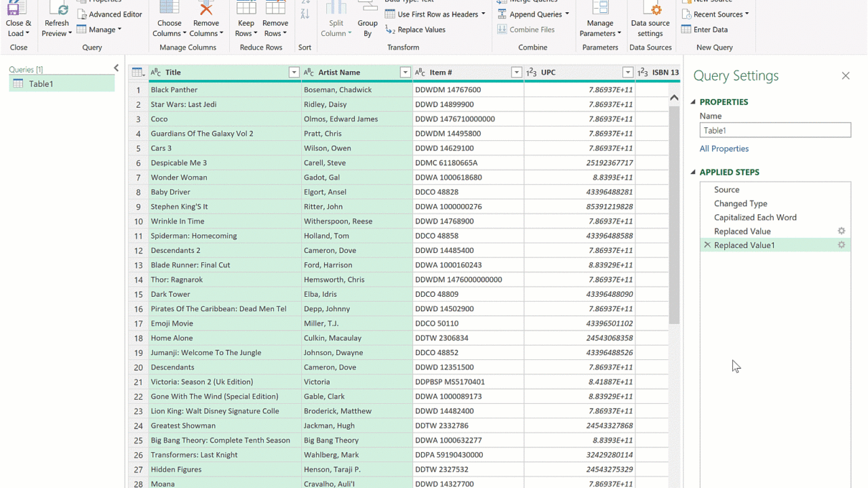Collapse the APPLIED STEPS section

pos(693,173)
